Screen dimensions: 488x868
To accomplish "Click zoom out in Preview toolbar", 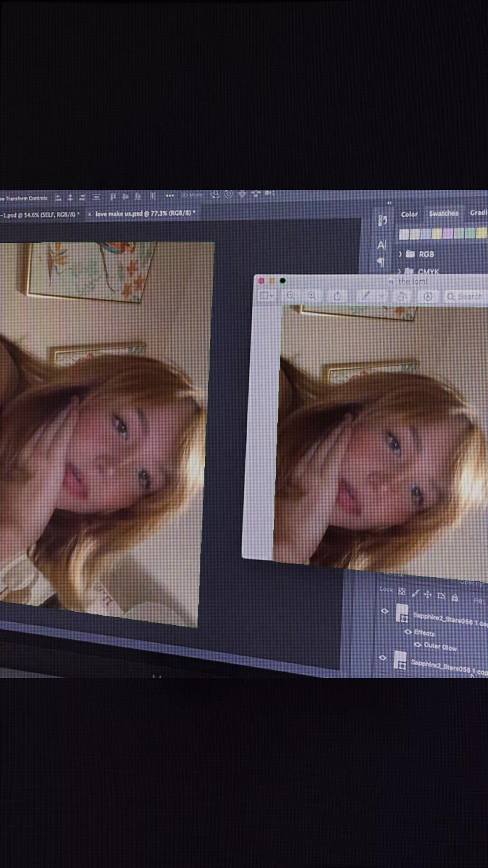I will point(291,296).
